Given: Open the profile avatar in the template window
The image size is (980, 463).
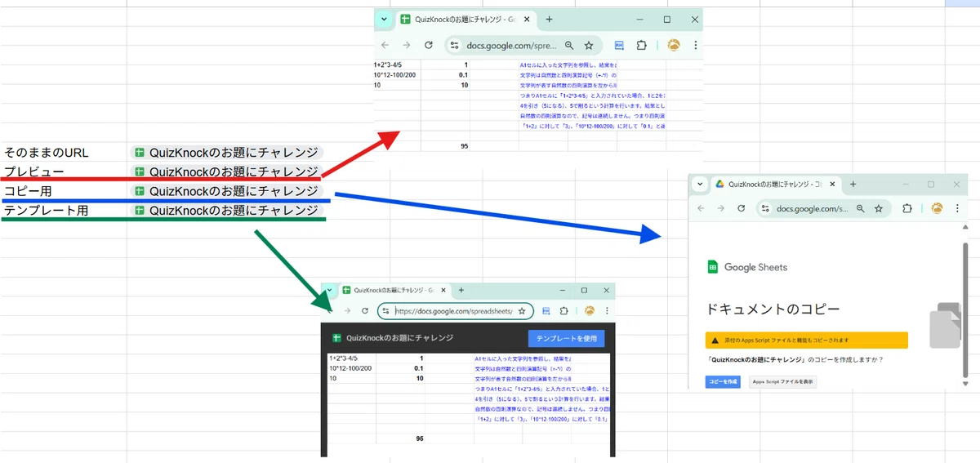Looking at the screenshot, I should (590, 310).
